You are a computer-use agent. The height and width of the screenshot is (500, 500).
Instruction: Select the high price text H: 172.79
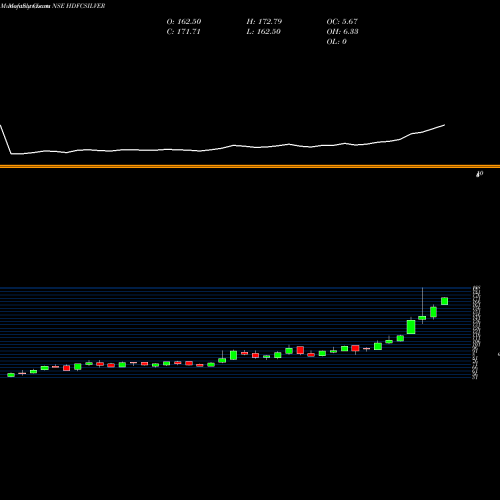(x=264, y=21)
